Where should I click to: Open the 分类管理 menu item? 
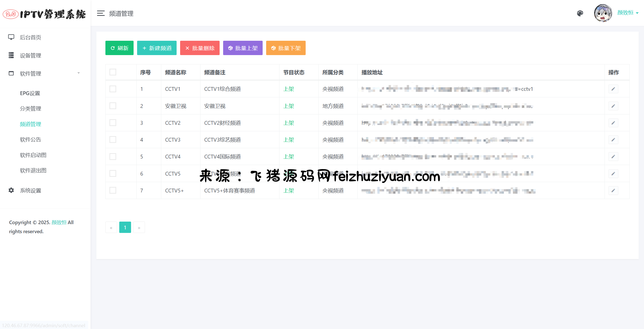click(x=30, y=108)
